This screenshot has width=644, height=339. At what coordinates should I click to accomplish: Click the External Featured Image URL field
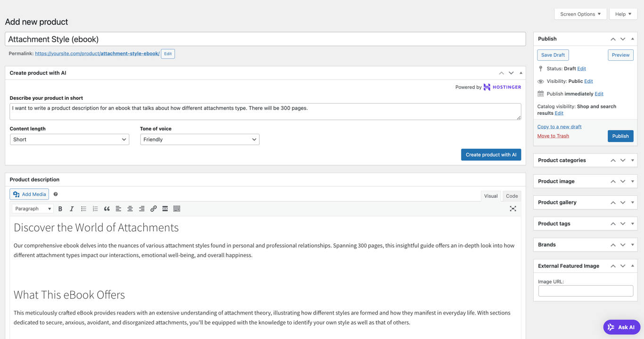click(x=585, y=291)
